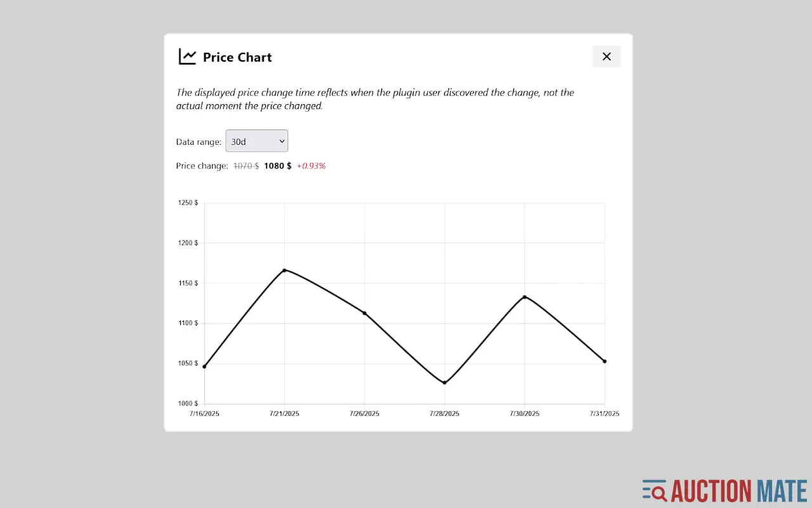Click the strikethrough 1070 $ old price
812x508 pixels.
[246, 166]
